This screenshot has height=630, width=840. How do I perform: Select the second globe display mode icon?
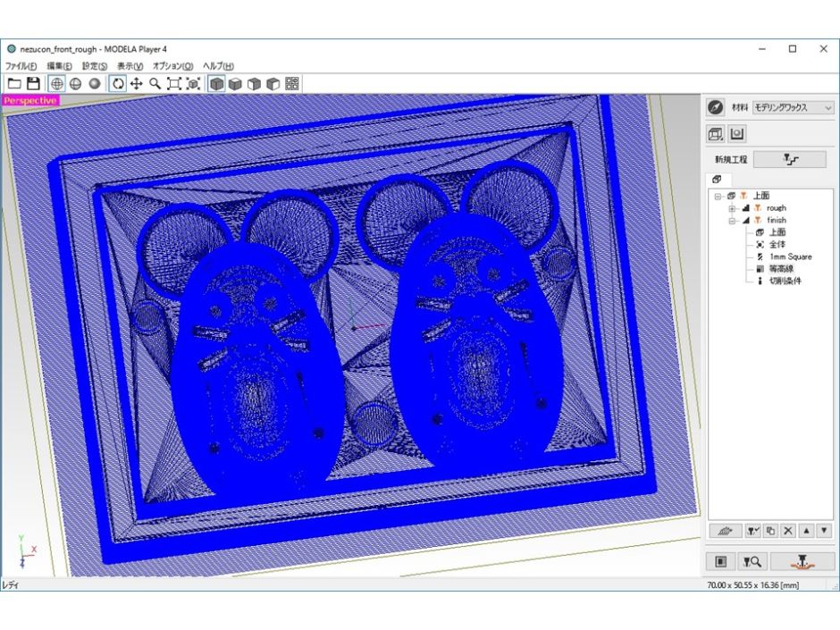(76, 84)
